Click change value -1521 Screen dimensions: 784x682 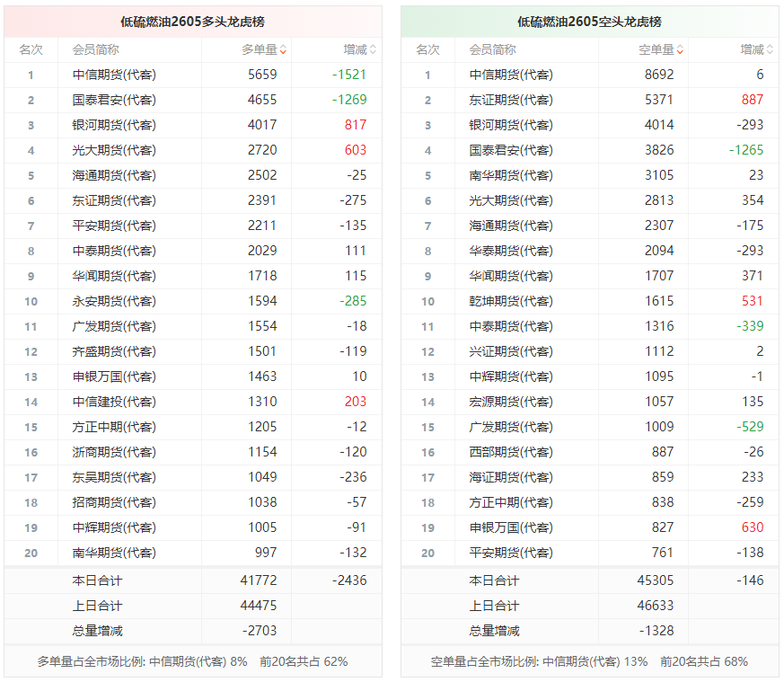(349, 75)
